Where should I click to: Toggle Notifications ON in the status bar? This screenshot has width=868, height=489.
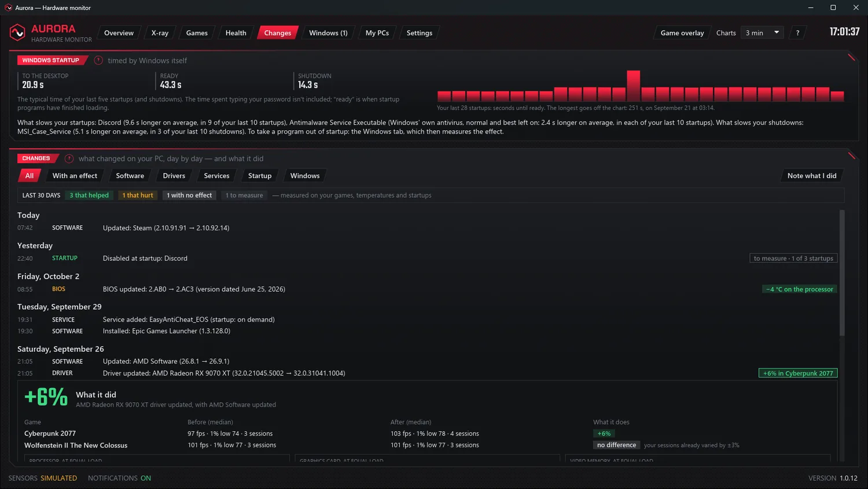pyautogui.click(x=119, y=479)
